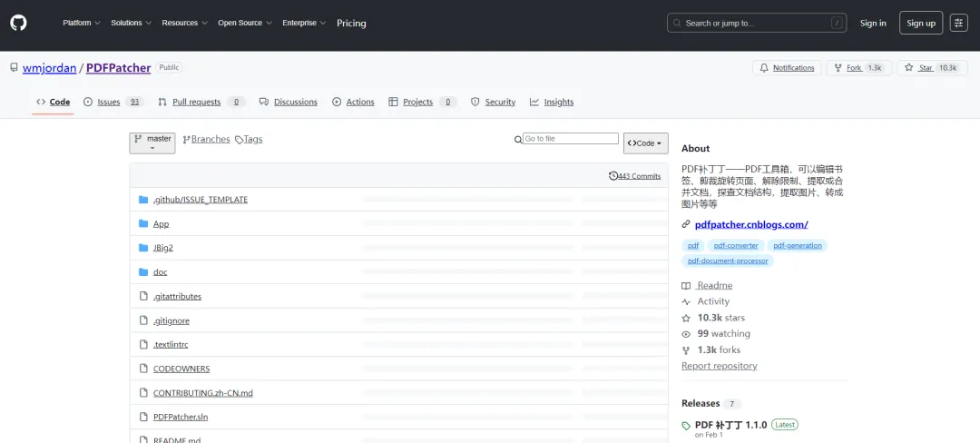Viewport: 980px width, 443px height.
Task: Switch to the Discussions tab
Action: [x=289, y=102]
